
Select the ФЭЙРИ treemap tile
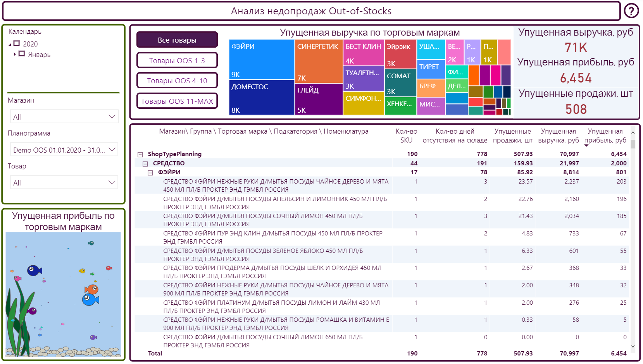262,60
